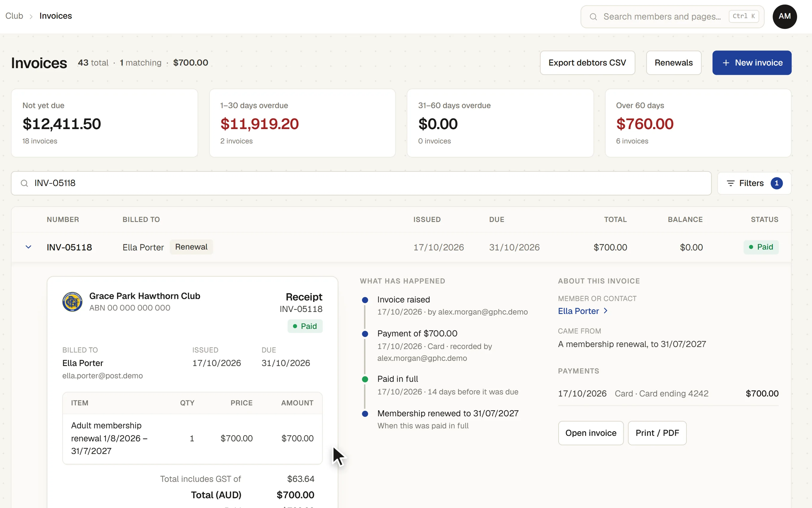Screen dimensions: 812x508
Task: Open the 1–30 days overdue card
Action: pos(302,123)
